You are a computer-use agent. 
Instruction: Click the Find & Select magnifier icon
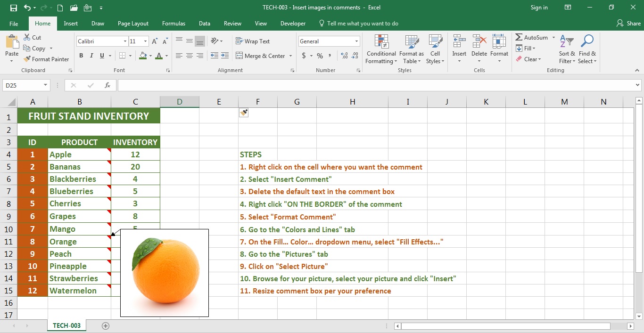click(587, 42)
